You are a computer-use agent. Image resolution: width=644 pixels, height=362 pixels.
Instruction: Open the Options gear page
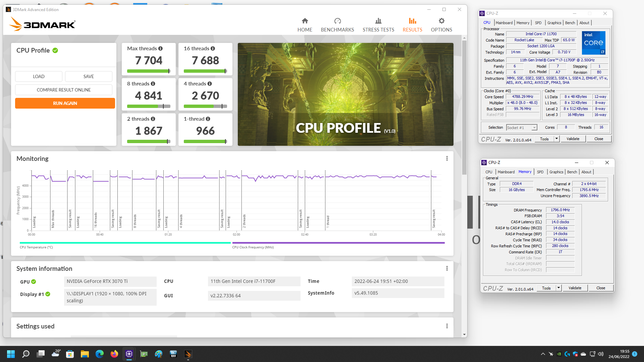[x=441, y=25]
